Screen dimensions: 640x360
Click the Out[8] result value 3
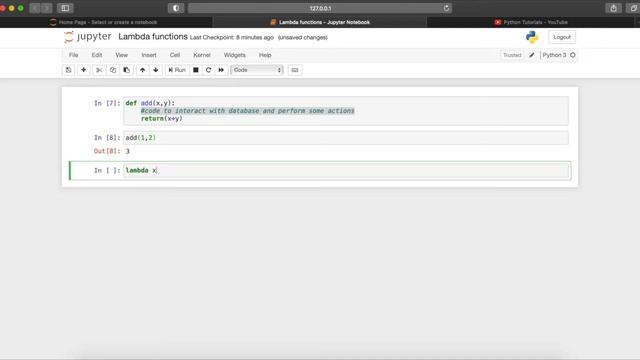pyautogui.click(x=127, y=151)
